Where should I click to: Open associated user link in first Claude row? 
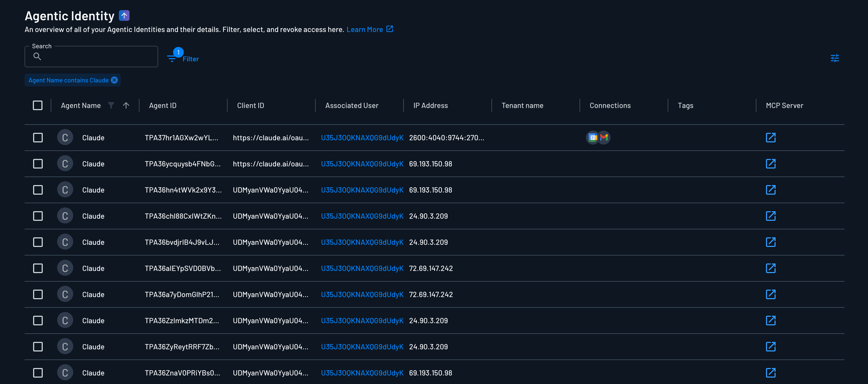pyautogui.click(x=362, y=138)
